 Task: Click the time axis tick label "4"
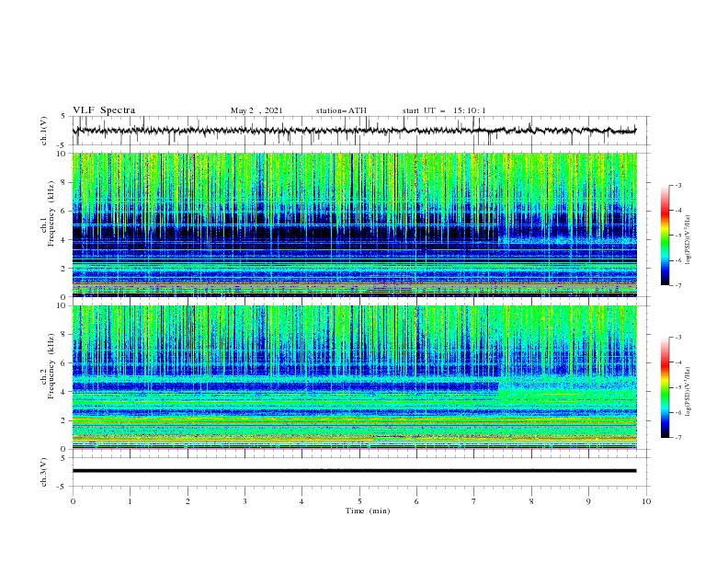tap(302, 501)
